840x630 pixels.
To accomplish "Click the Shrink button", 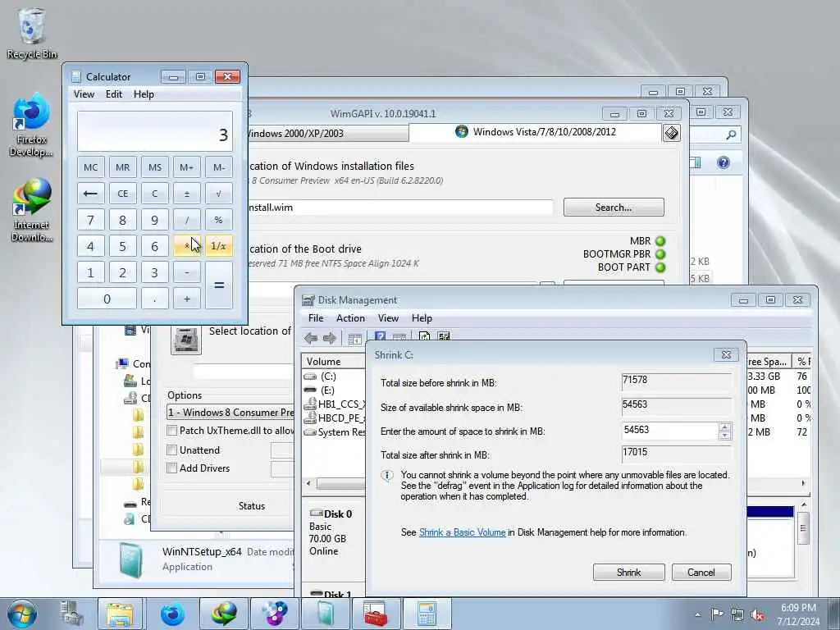I will (x=629, y=572).
